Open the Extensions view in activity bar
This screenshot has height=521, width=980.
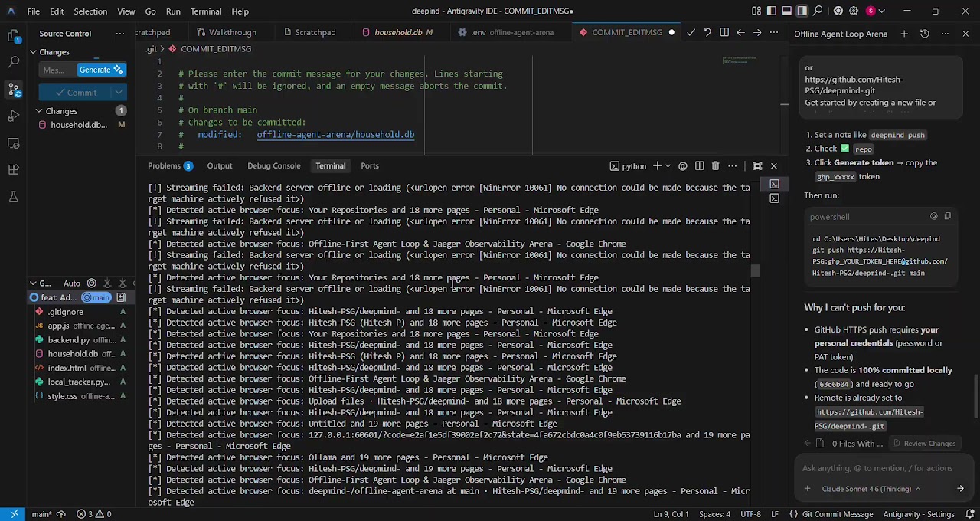[x=14, y=169]
